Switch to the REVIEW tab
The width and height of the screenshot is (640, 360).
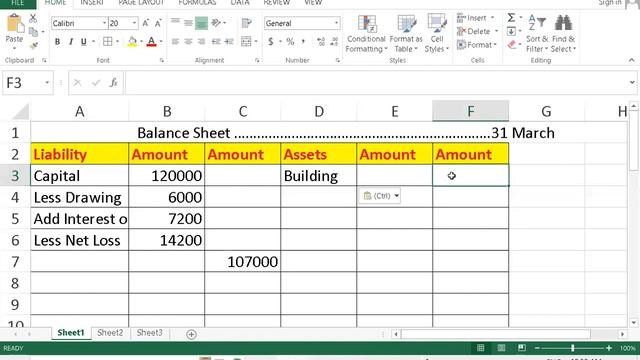point(277,3)
